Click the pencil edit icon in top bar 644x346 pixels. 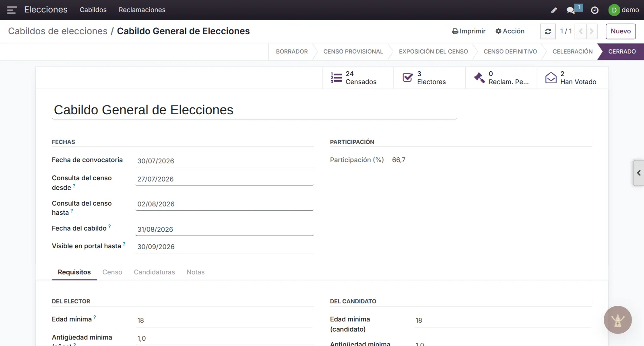coord(554,10)
